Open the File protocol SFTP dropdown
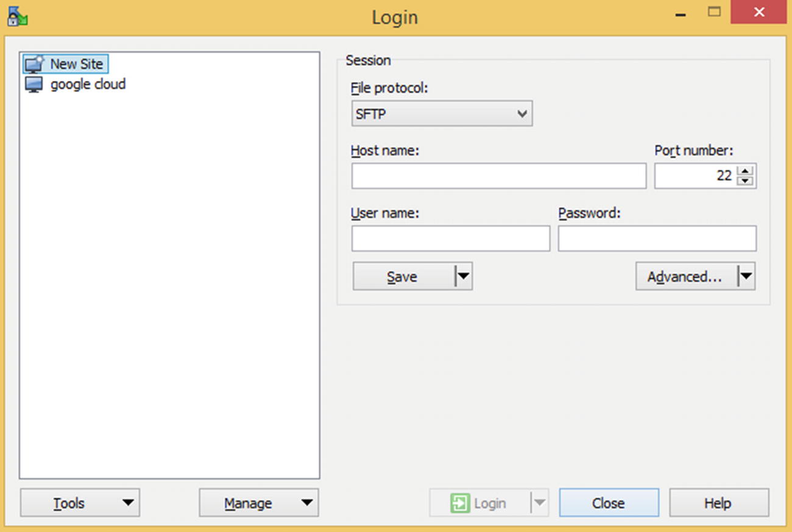 tap(442, 114)
